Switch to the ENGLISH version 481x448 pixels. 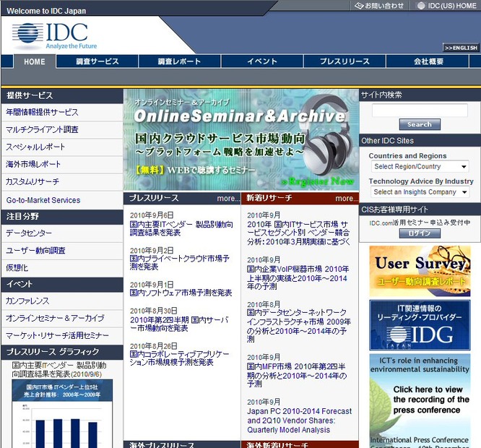461,48
